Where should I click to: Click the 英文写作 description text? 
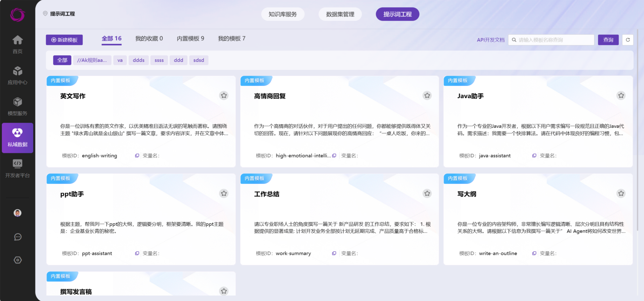click(x=144, y=130)
